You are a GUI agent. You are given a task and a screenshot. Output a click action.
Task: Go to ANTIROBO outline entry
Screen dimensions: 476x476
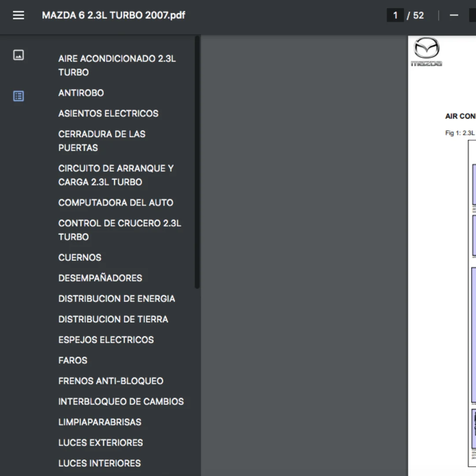(x=81, y=93)
